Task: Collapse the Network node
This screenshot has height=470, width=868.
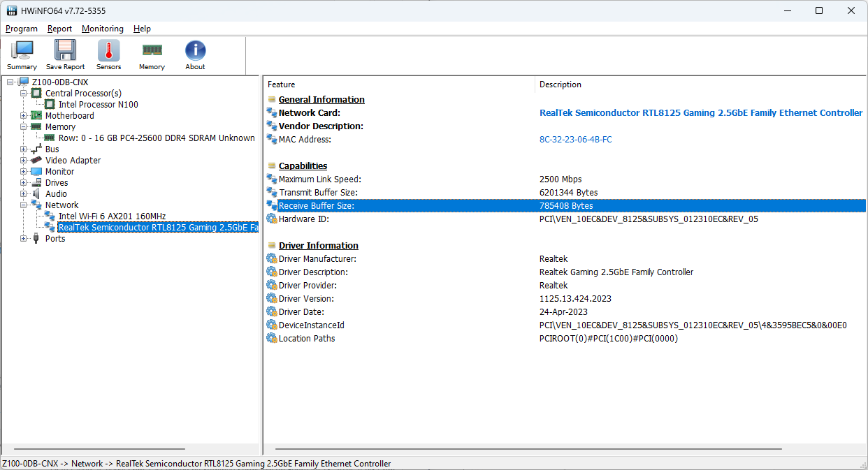Action: coord(24,205)
